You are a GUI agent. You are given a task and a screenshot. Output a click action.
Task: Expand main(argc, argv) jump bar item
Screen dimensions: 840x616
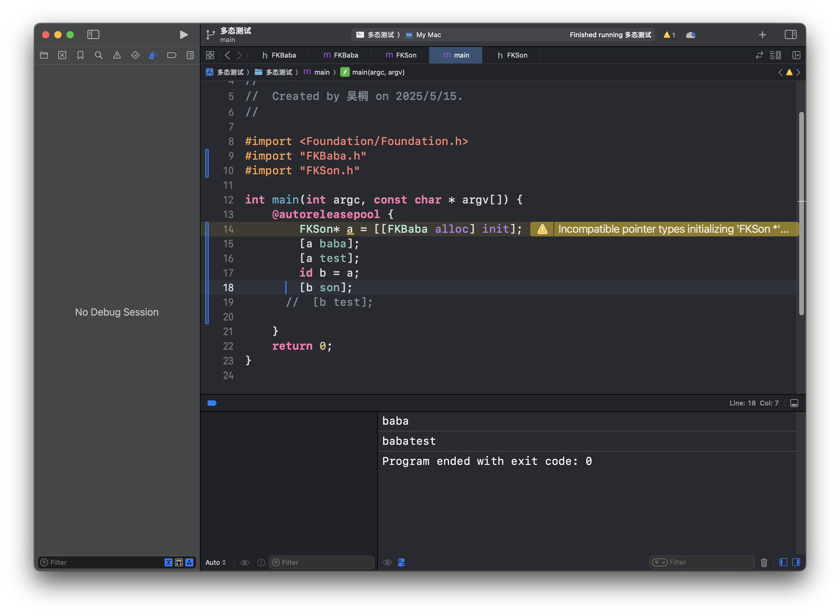tap(378, 72)
